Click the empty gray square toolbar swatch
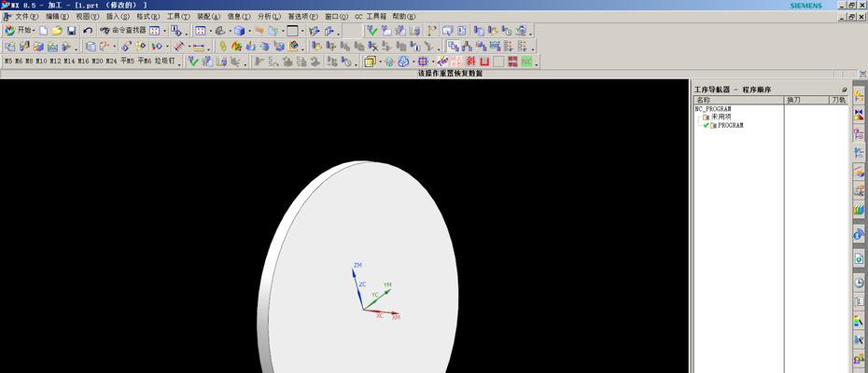 [498, 62]
